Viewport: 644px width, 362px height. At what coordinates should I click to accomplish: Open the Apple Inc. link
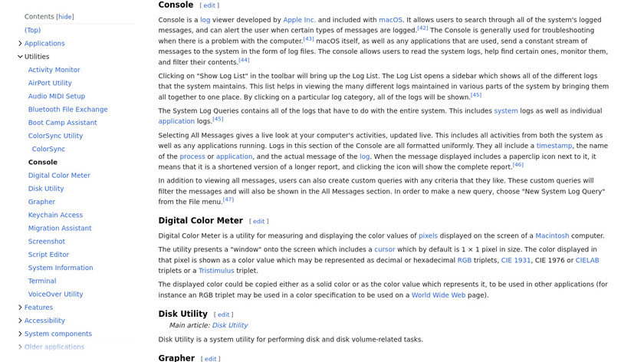pyautogui.click(x=300, y=20)
